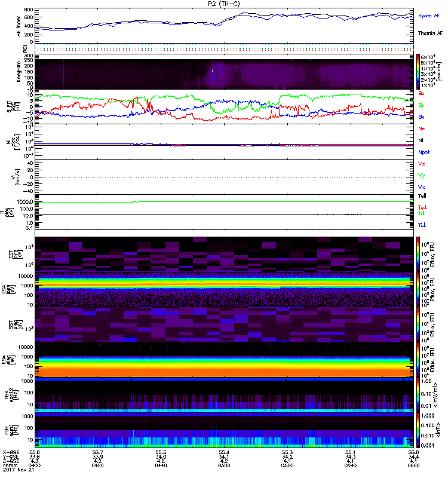Click the 'ROI' panel label
Viewport: 448px width, 478px height.
click(25, 48)
